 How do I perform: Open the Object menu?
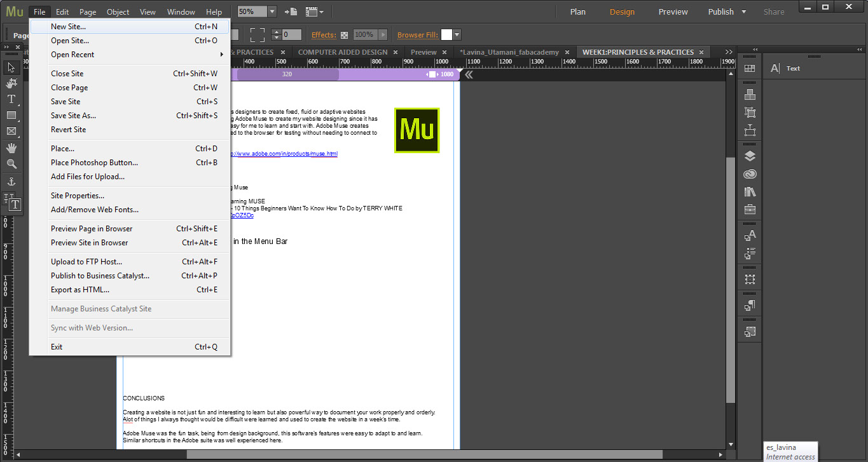[x=118, y=11]
